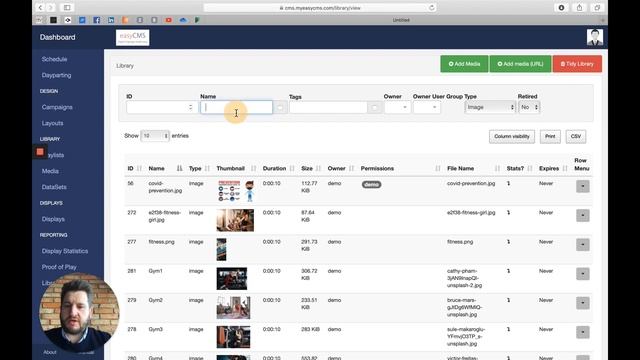Viewport: 640px width, 360px height.
Task: Sort table by the File Name column
Action: pyautogui.click(x=473, y=168)
